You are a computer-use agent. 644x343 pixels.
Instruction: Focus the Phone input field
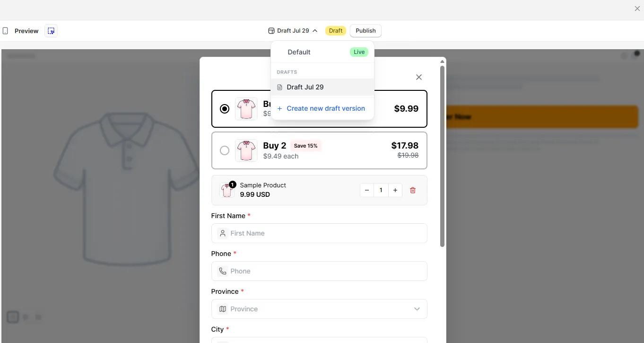(x=319, y=271)
